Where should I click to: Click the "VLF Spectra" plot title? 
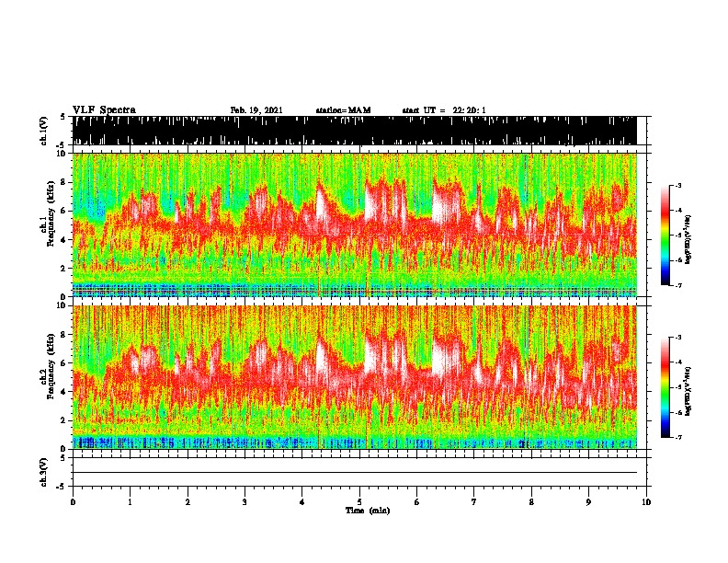pos(104,110)
